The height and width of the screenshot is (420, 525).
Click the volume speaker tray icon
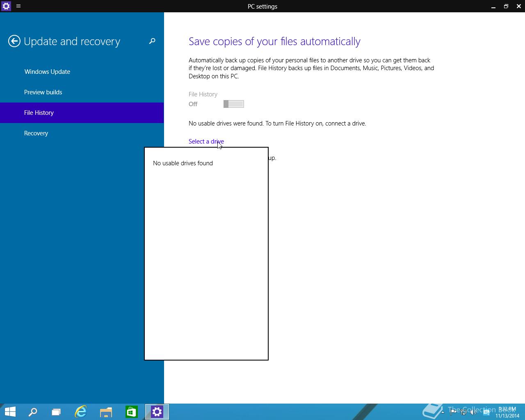point(474,412)
